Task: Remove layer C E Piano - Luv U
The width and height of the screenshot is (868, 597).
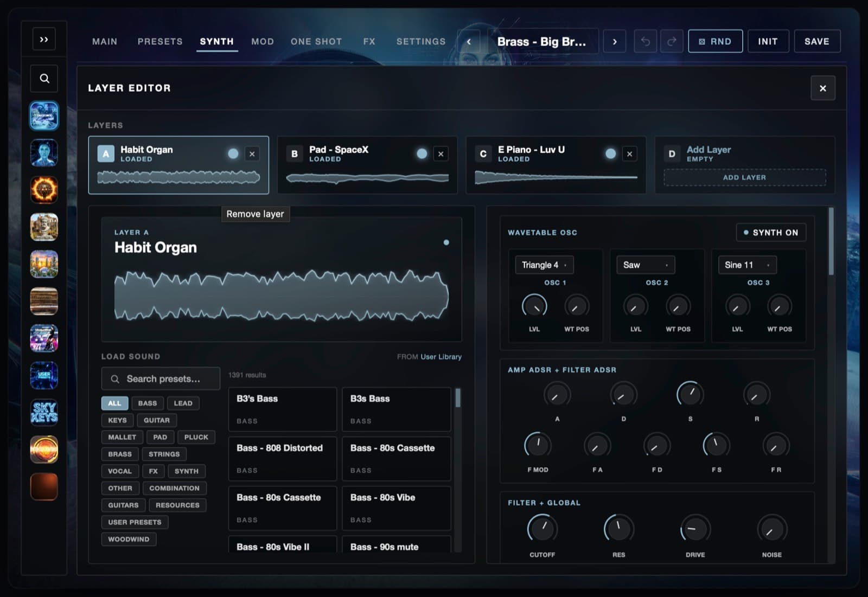Action: coord(630,154)
